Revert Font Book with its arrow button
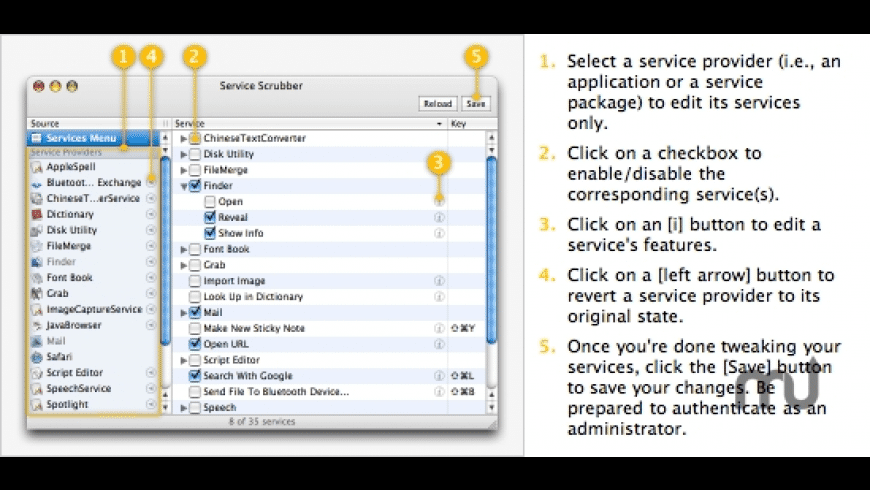870x490 pixels. (x=151, y=277)
